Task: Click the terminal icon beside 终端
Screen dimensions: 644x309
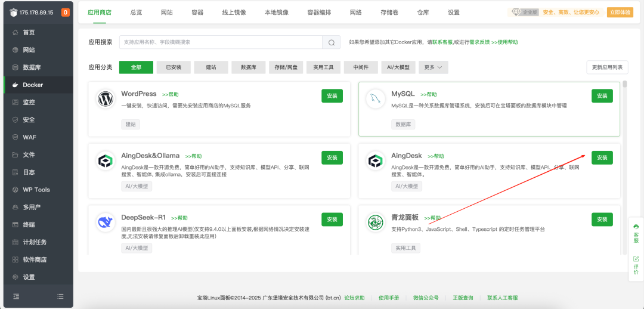Action: (15, 224)
